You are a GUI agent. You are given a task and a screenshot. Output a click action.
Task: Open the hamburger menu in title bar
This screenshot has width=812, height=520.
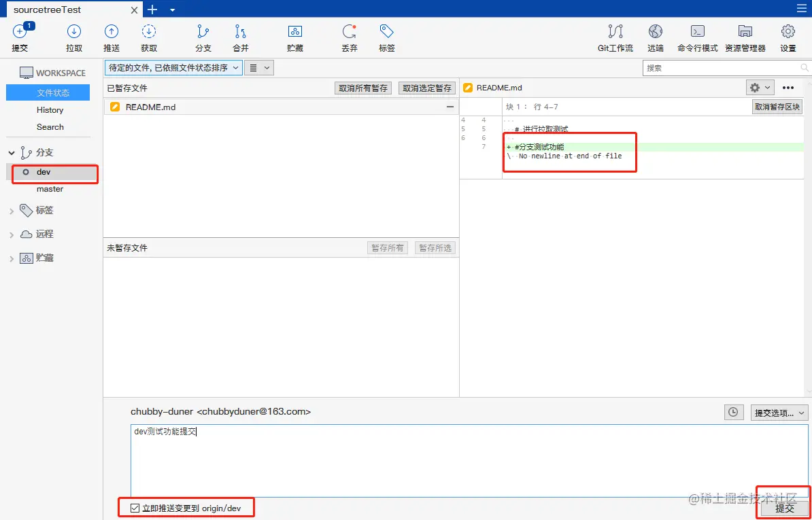point(801,9)
